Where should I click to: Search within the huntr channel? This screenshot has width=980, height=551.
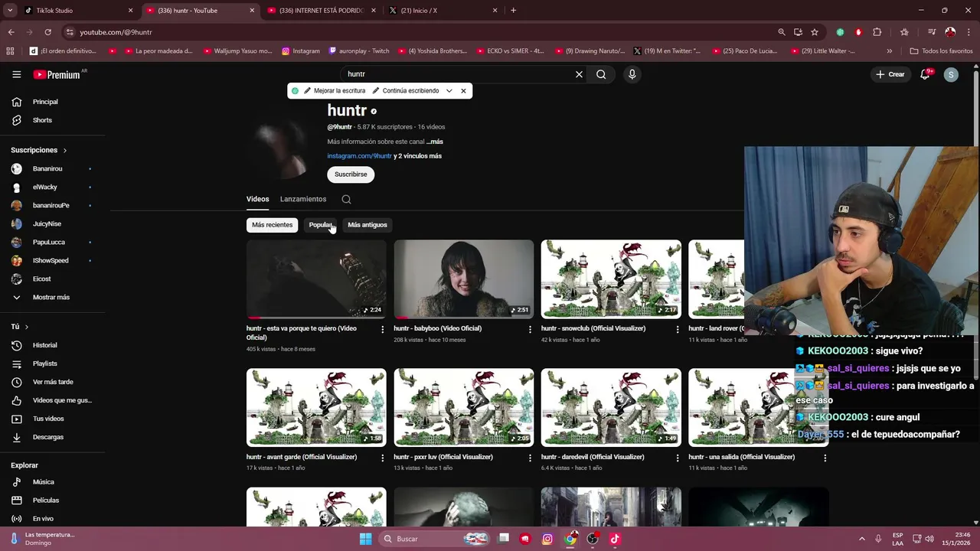(x=346, y=199)
